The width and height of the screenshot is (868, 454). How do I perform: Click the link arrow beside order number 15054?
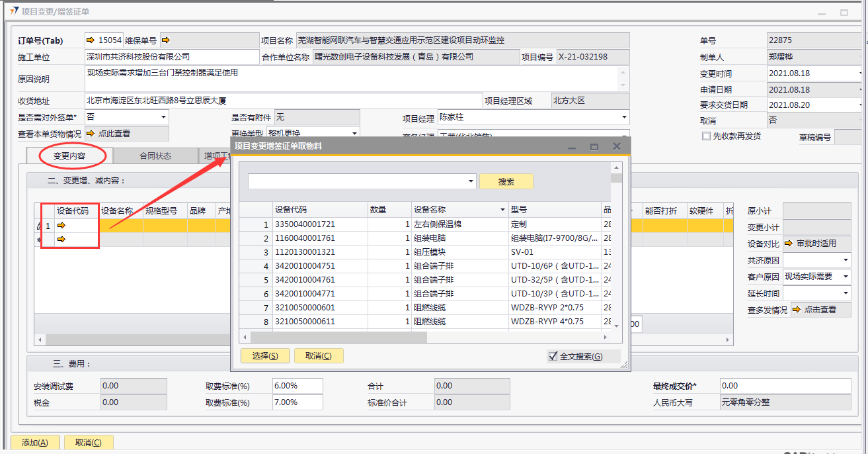coord(91,41)
